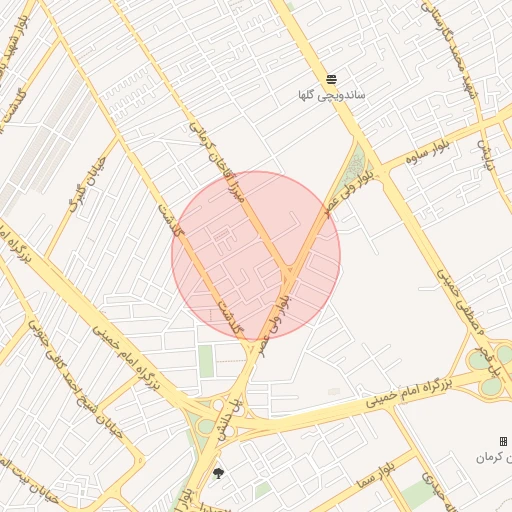This screenshot has width=512, height=512.
Task: Select the پل فجر bridge label
Action: [x=489, y=361]
